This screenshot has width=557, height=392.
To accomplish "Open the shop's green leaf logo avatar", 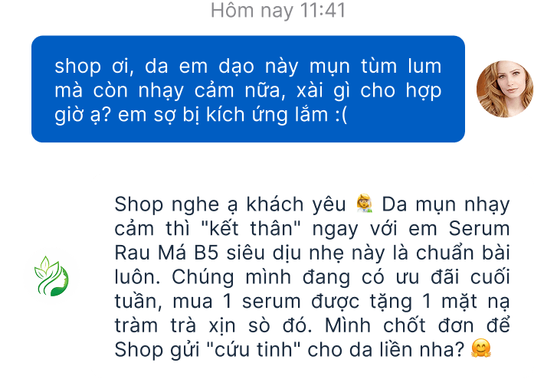I will click(51, 276).
